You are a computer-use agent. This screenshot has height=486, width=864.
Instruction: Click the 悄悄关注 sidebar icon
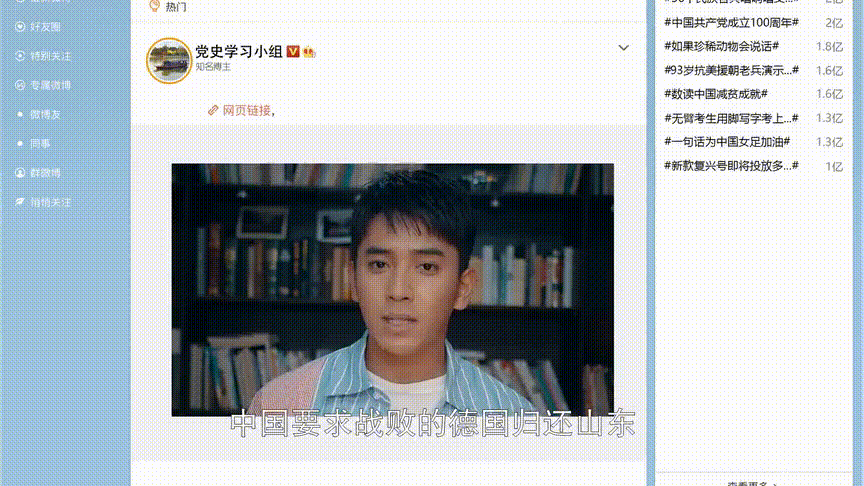20,202
